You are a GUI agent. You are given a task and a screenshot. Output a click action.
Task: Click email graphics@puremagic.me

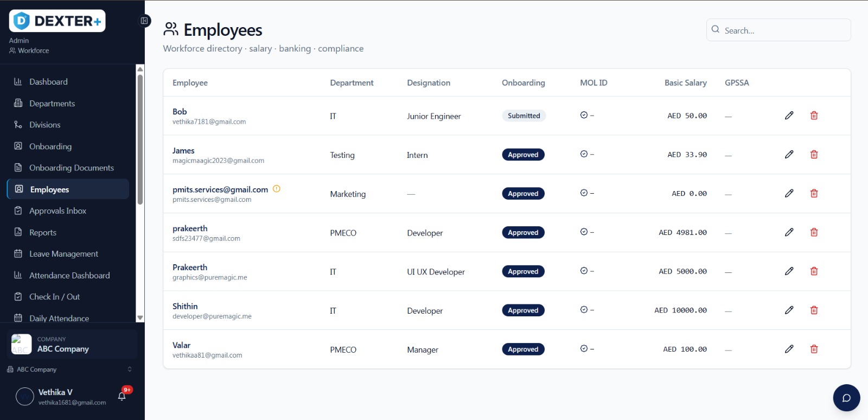209,277
